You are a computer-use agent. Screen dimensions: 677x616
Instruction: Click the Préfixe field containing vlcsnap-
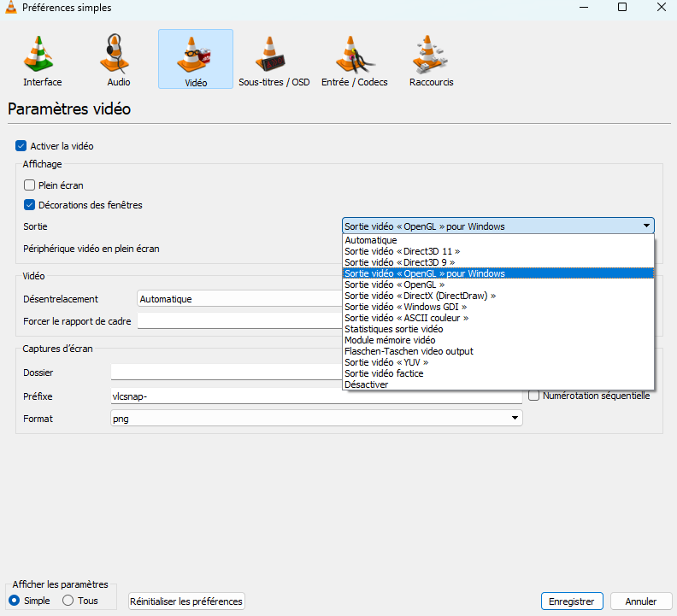click(x=316, y=396)
